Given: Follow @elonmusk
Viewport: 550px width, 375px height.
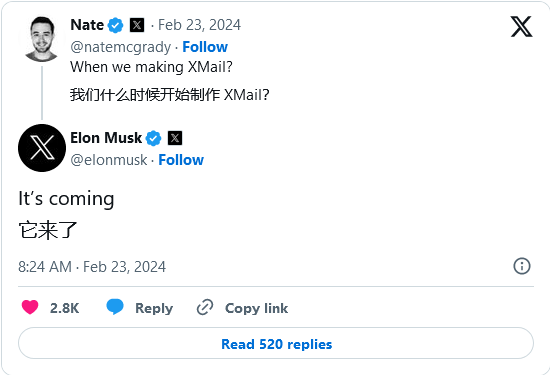Looking at the screenshot, I should tap(181, 160).
